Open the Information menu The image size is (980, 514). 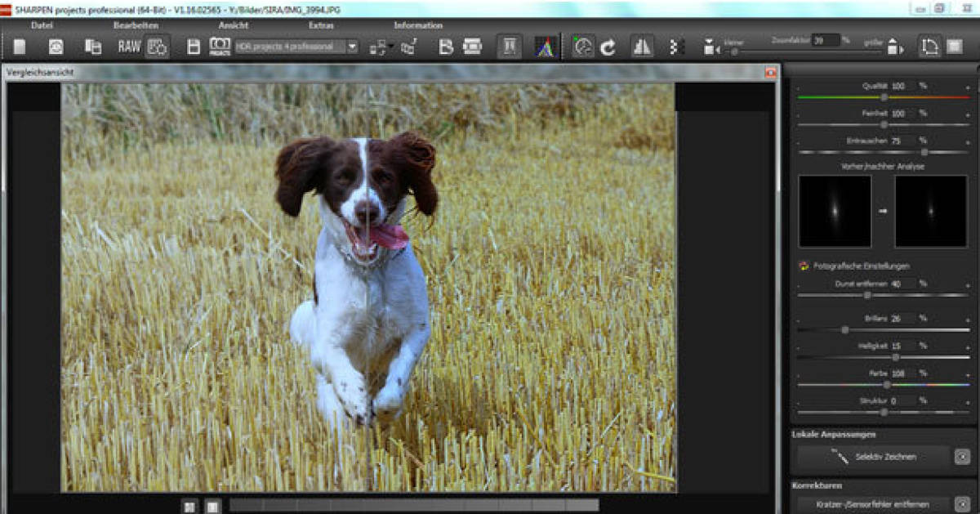[418, 25]
